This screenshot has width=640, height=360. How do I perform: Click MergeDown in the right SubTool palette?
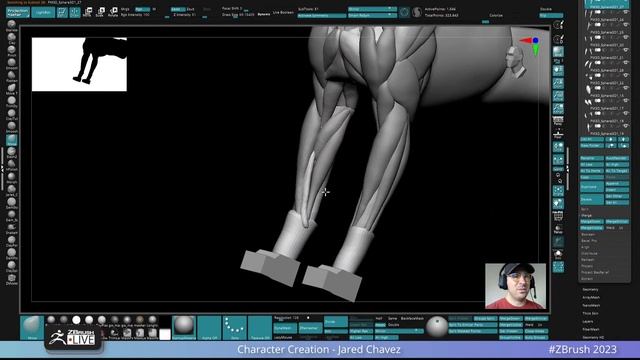(x=591, y=222)
